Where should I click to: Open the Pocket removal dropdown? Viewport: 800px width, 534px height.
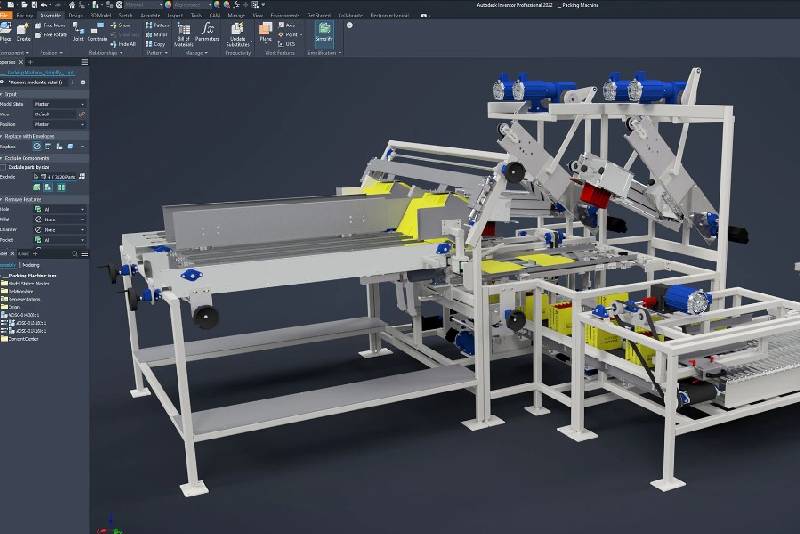point(60,240)
